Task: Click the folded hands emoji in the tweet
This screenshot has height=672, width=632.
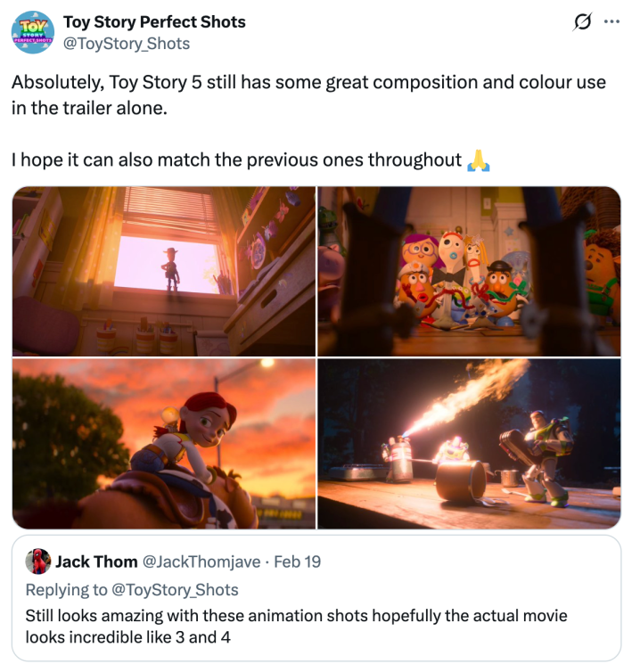Action: [479, 160]
